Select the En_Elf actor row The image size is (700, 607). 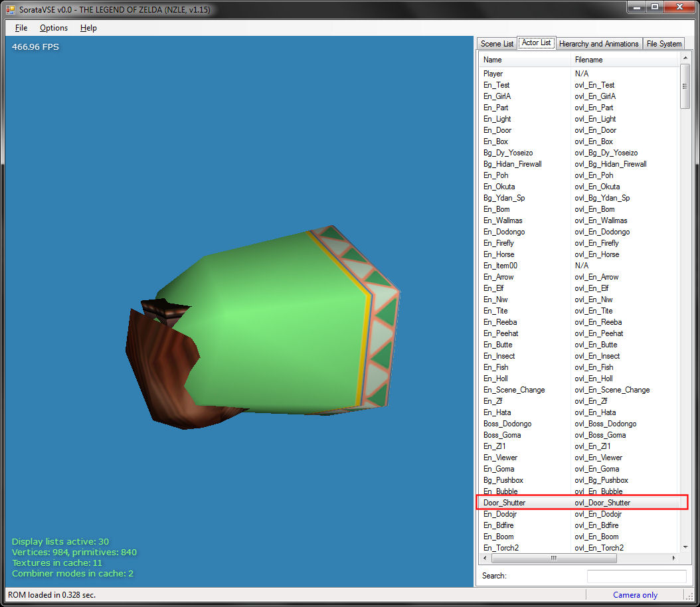580,288
